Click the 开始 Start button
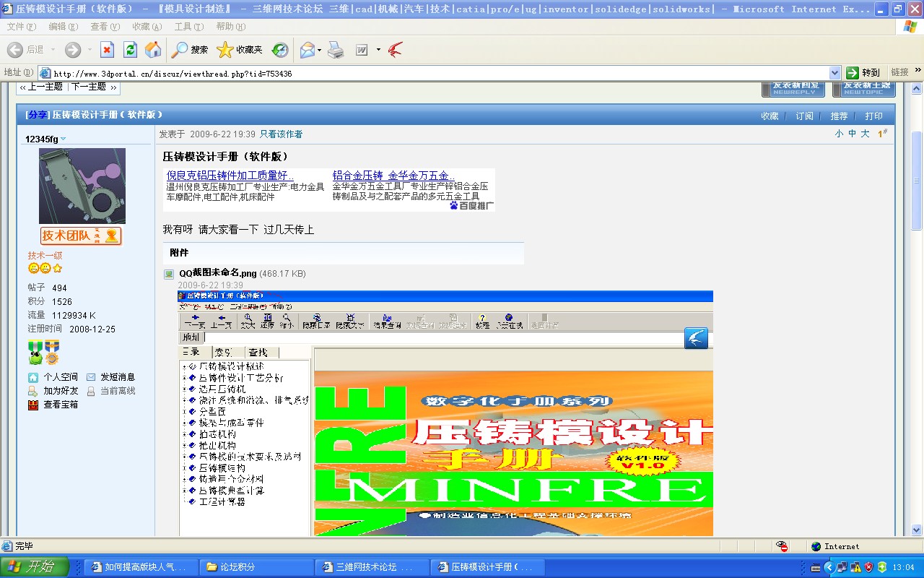This screenshot has height=578, width=924. [x=35, y=566]
